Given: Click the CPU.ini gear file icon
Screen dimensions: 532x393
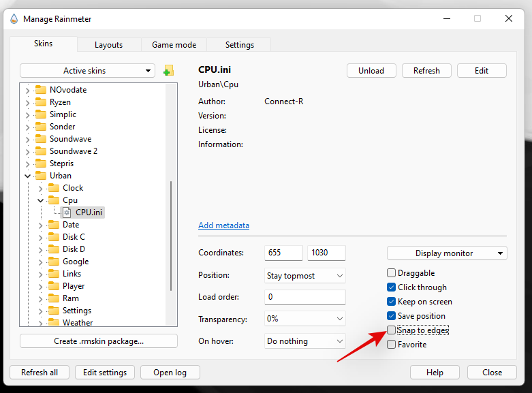Looking at the screenshot, I should point(67,213).
